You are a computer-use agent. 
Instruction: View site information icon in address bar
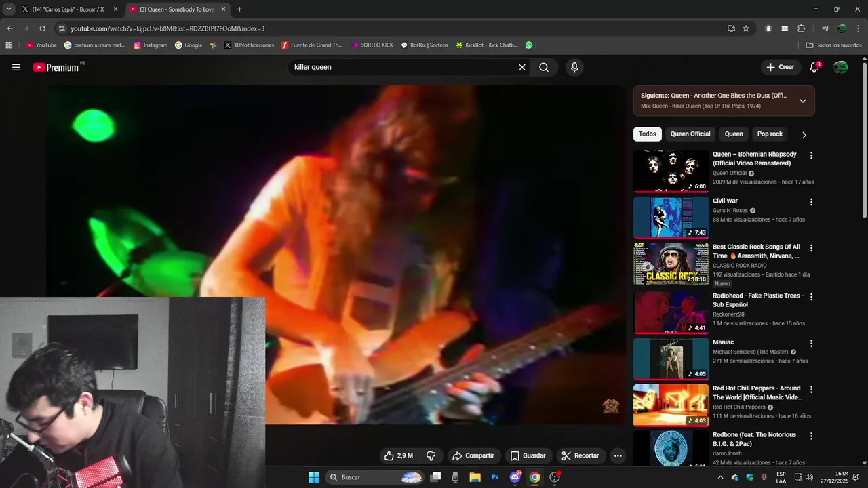point(62,28)
